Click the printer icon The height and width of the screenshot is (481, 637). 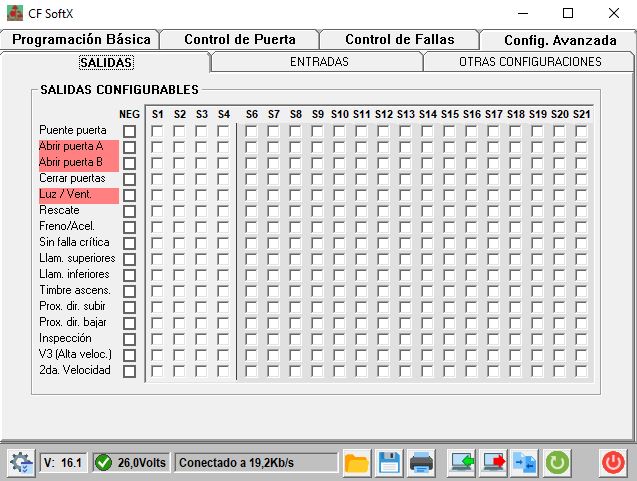coord(421,462)
